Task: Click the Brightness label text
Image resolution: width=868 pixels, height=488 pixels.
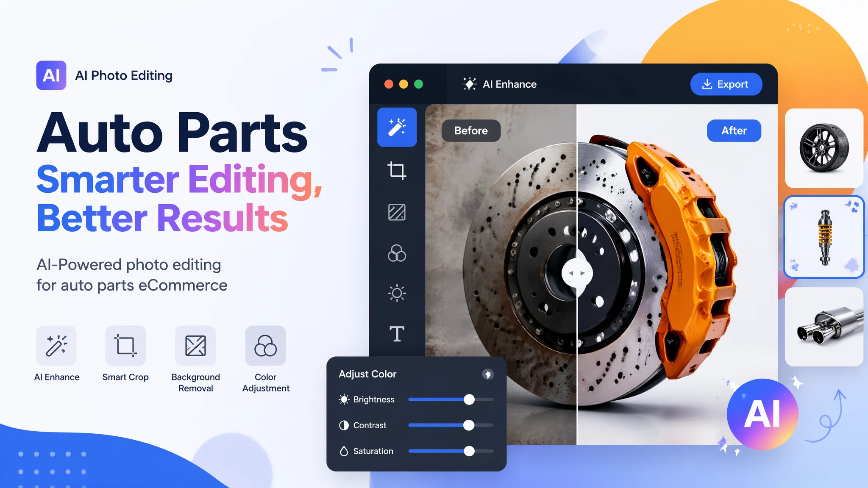Action: (374, 399)
